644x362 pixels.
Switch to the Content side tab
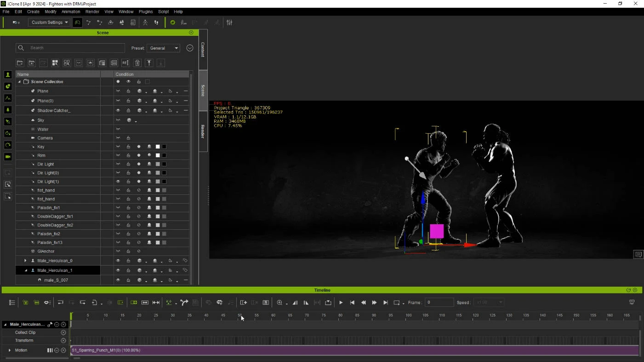[203, 50]
